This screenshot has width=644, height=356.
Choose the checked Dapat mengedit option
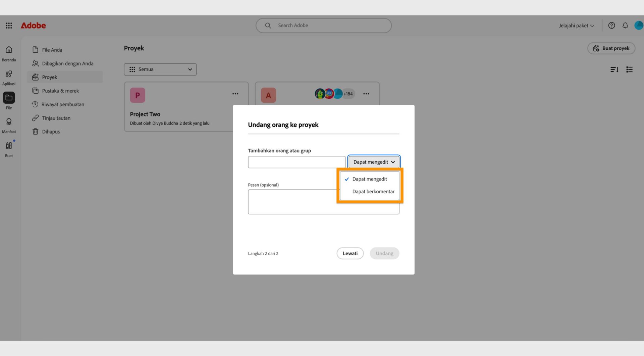click(369, 179)
